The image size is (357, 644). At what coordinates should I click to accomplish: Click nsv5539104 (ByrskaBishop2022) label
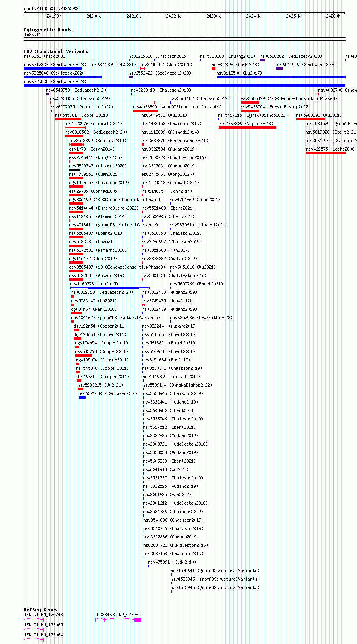click(177, 385)
